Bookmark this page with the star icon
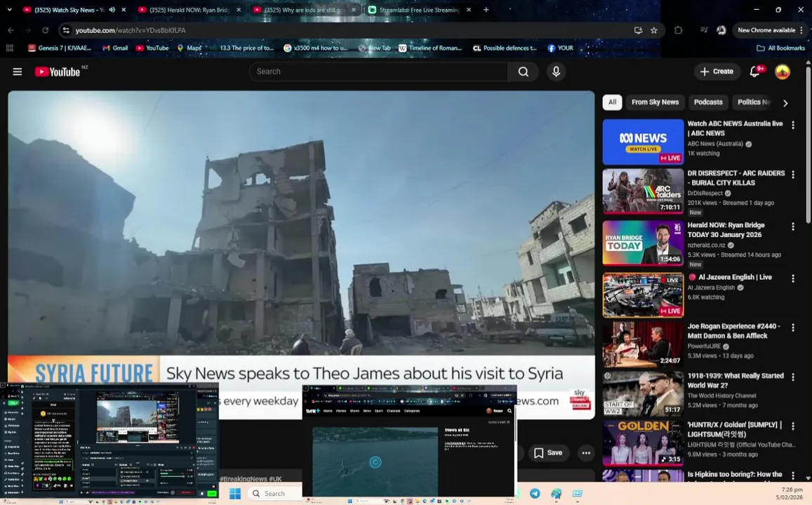 [654, 30]
